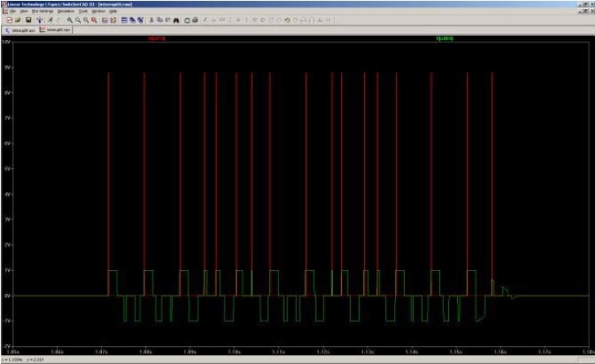The image size is (595, 364).
Task: Click the Zoom In magnifier icon
Action: pyautogui.click(x=70, y=20)
